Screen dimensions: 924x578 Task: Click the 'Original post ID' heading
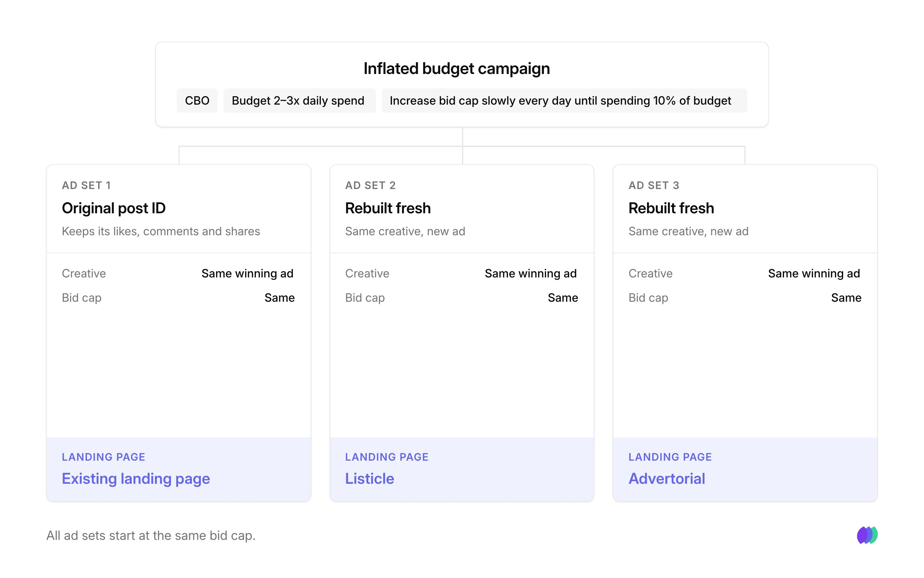pos(114,208)
